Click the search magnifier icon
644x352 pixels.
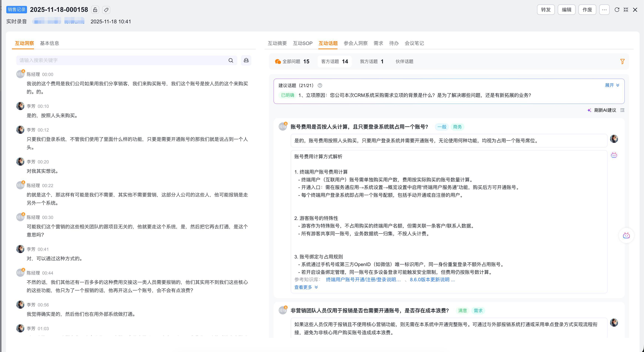click(231, 60)
